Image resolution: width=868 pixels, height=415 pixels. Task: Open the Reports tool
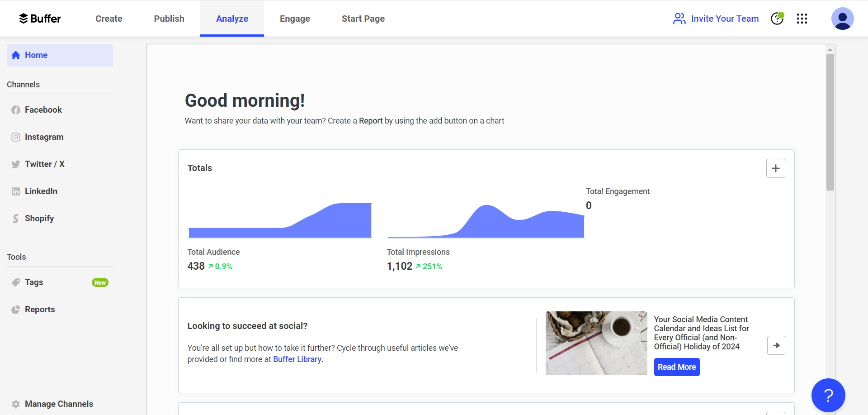pos(40,310)
